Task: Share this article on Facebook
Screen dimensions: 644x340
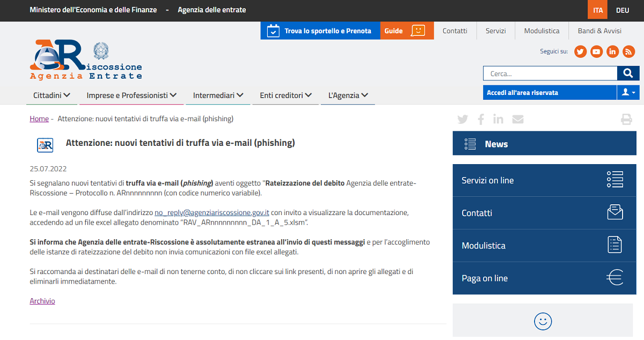Action: (x=481, y=119)
